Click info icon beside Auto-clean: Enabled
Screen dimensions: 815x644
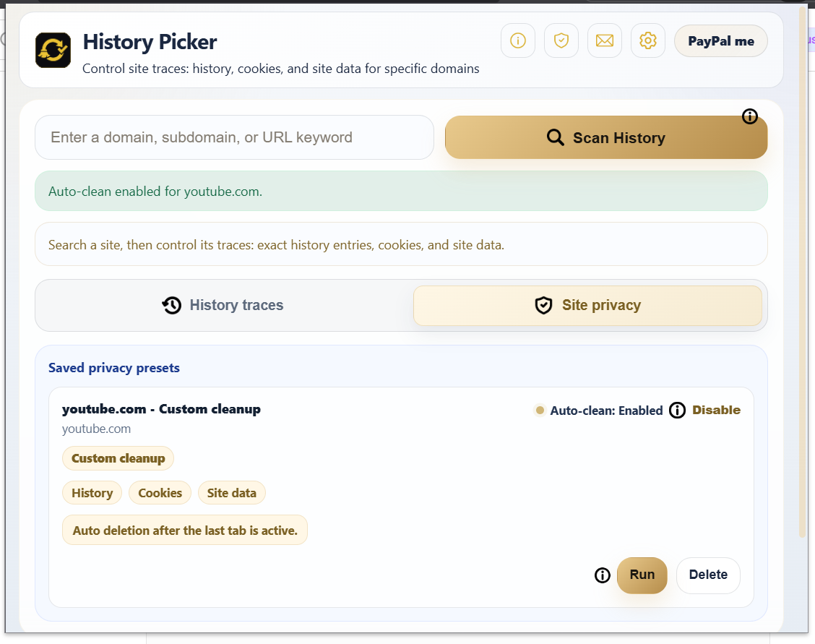click(677, 410)
